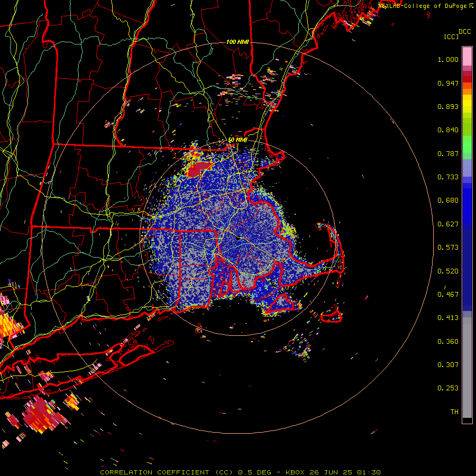The height and width of the screenshot is (476, 476).
Task: Pick the orange color bar segment
Action: pos(467,91)
